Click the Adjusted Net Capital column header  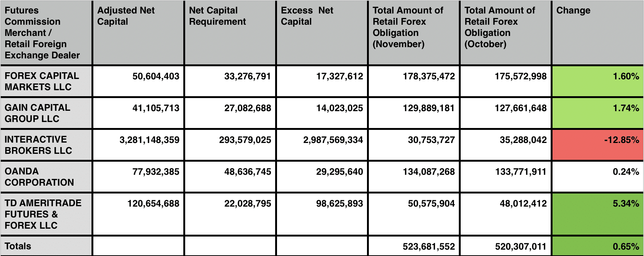(126, 16)
